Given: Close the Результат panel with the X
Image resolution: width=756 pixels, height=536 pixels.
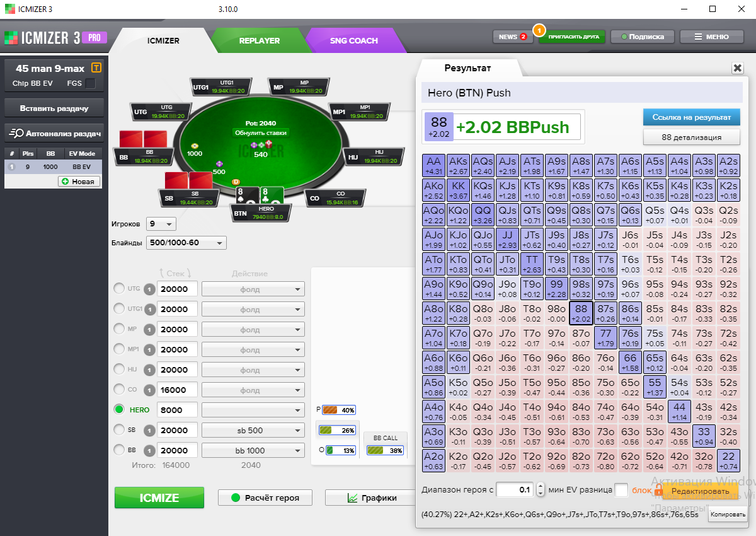Looking at the screenshot, I should pyautogui.click(x=737, y=68).
